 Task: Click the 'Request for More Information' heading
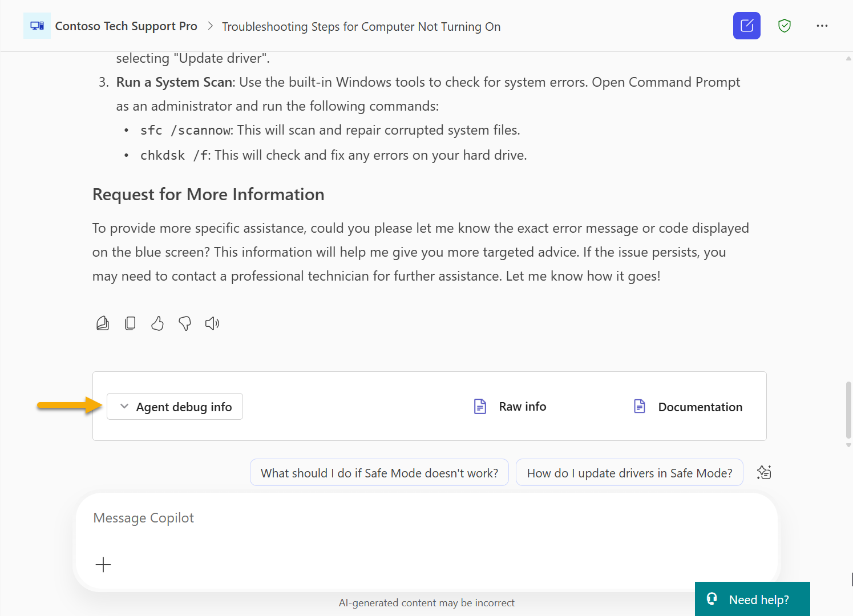(208, 194)
